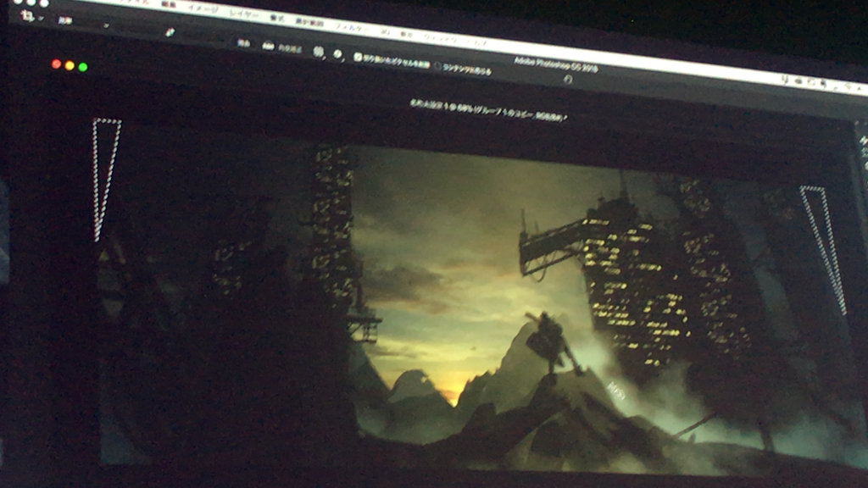Open the Crop tool preset picker
Viewport: 868px width, 488px height.
click(x=31, y=17)
